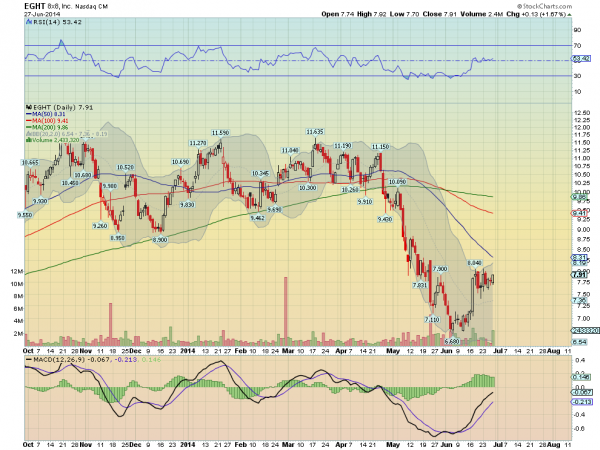Click the 10.345 price label
The image size is (600, 450).
click(x=261, y=174)
